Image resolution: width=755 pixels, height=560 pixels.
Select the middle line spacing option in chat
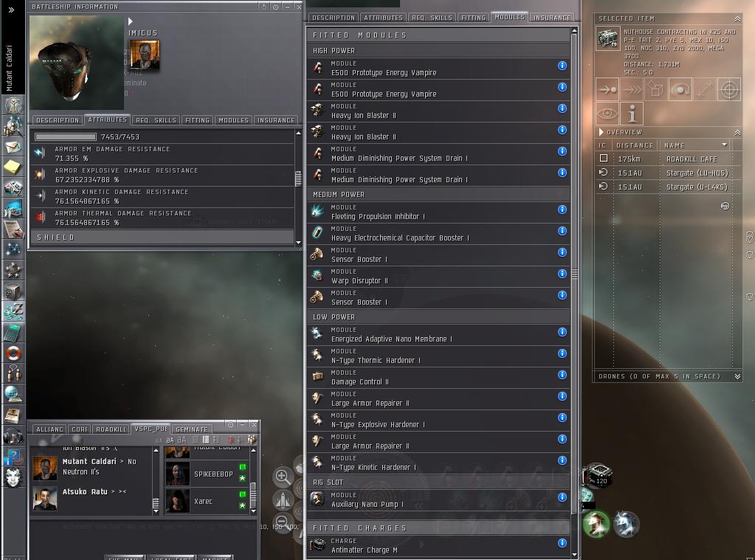tap(206, 439)
